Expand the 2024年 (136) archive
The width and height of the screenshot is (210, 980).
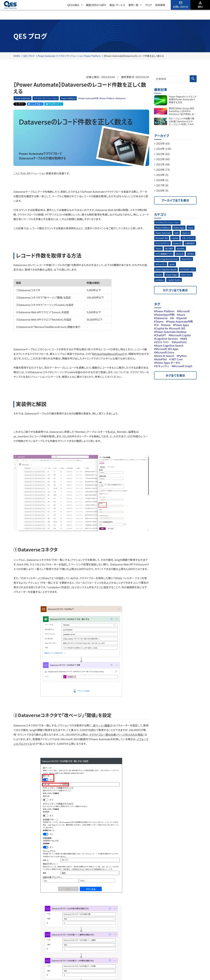coord(163,149)
